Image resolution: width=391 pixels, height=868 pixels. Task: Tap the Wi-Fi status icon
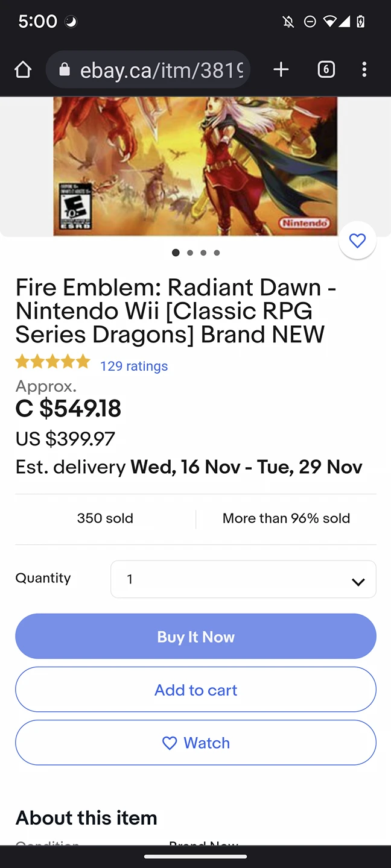click(330, 22)
